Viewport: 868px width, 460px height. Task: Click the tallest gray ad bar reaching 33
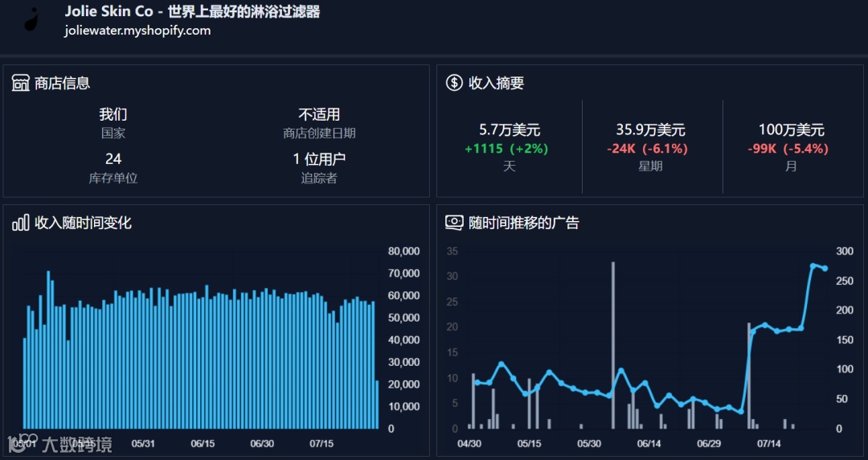tap(612, 345)
